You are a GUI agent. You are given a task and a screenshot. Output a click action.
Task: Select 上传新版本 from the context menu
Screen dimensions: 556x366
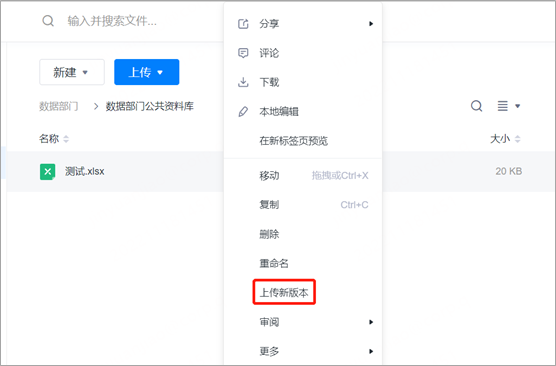coord(284,293)
